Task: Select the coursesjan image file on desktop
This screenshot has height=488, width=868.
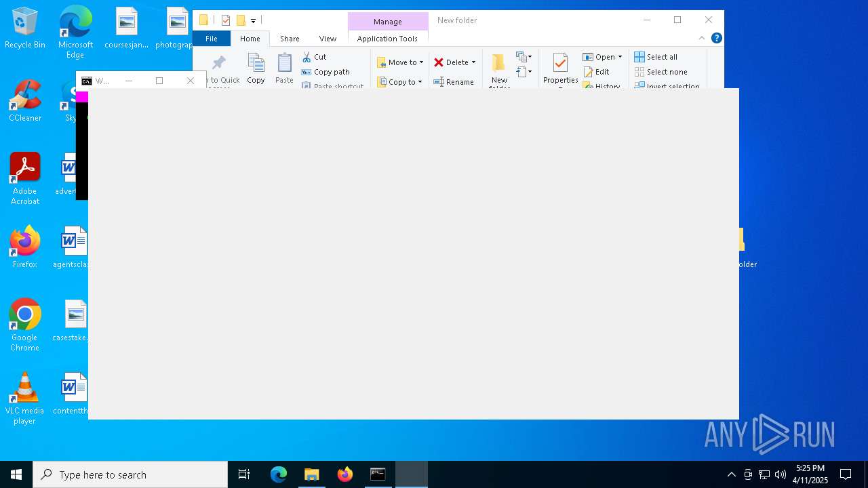Action: [126, 28]
